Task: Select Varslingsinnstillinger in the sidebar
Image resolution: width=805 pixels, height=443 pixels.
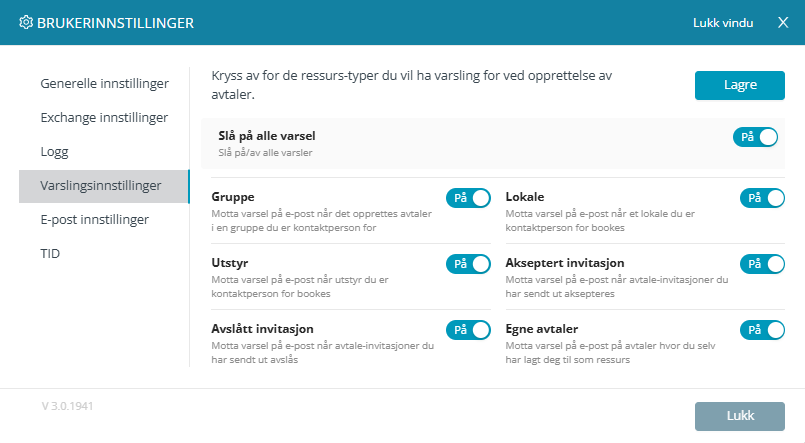Action: click(104, 186)
